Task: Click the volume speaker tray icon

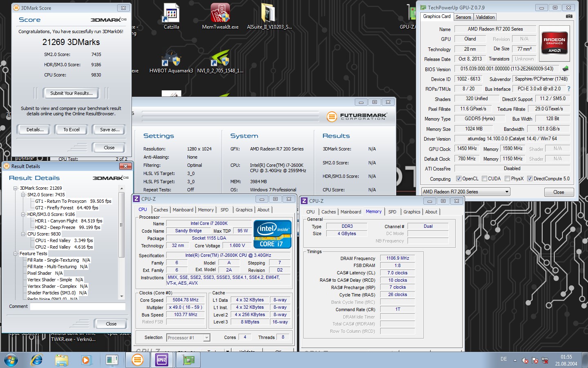Action: 525,360
